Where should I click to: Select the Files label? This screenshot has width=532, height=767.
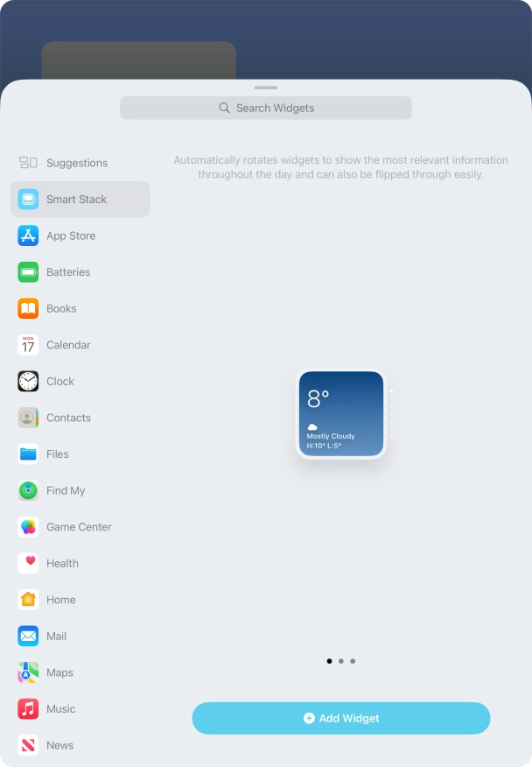[58, 454]
